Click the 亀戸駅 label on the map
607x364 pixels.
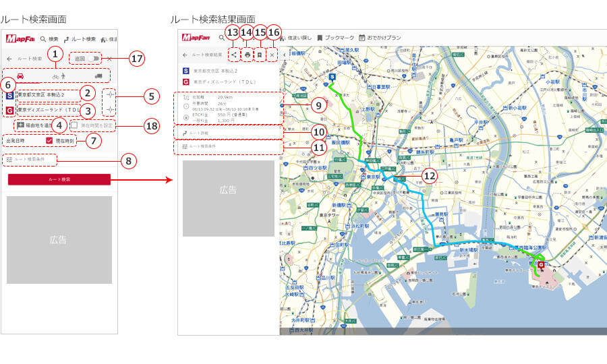[x=456, y=140]
